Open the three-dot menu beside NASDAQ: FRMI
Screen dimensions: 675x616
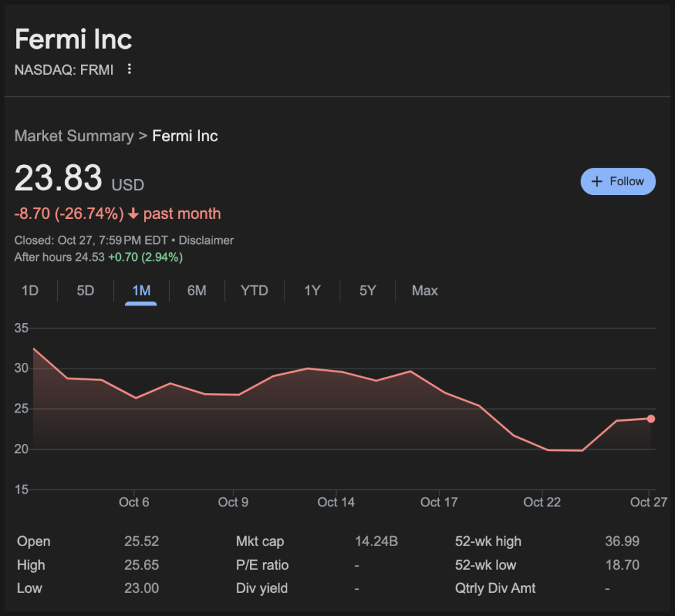pos(129,69)
